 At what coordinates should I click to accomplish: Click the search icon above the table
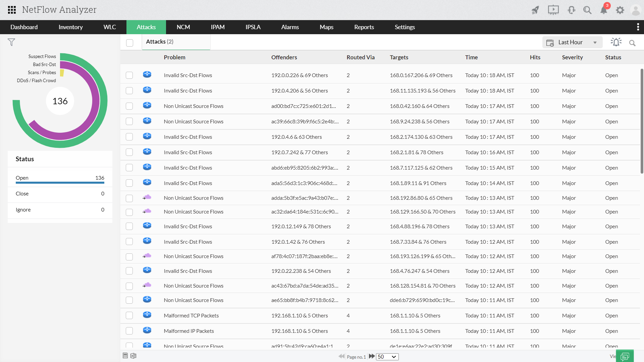632,43
